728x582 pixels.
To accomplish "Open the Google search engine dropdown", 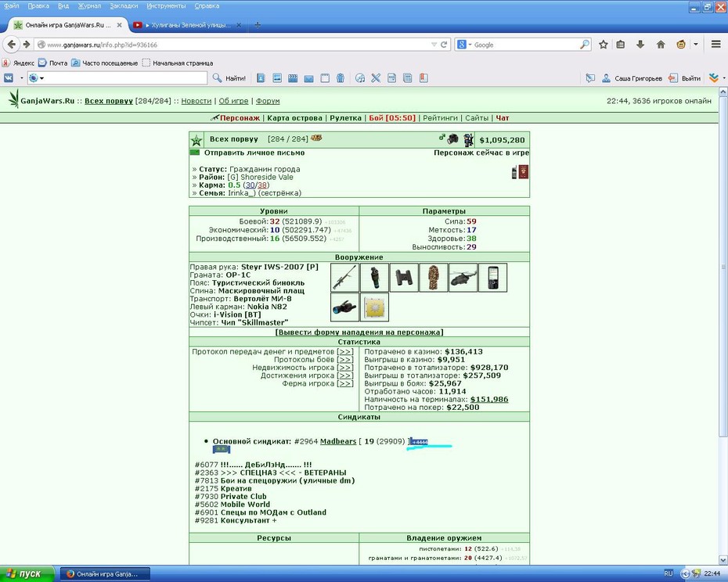I will 464,45.
